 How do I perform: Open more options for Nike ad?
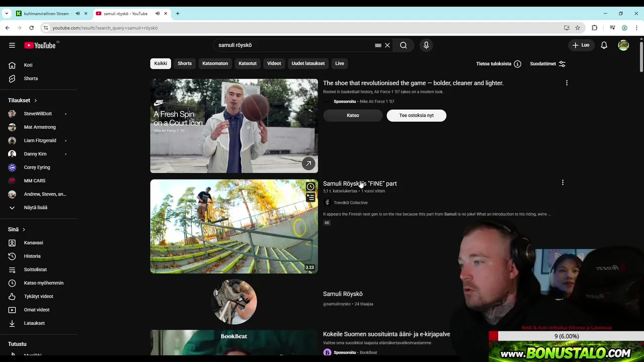pos(567,83)
